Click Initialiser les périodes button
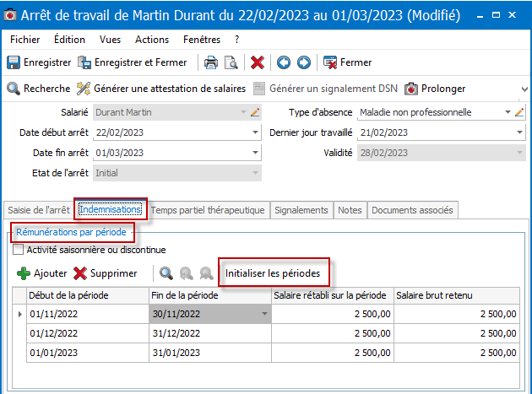This screenshot has width=532, height=394. 273,273
